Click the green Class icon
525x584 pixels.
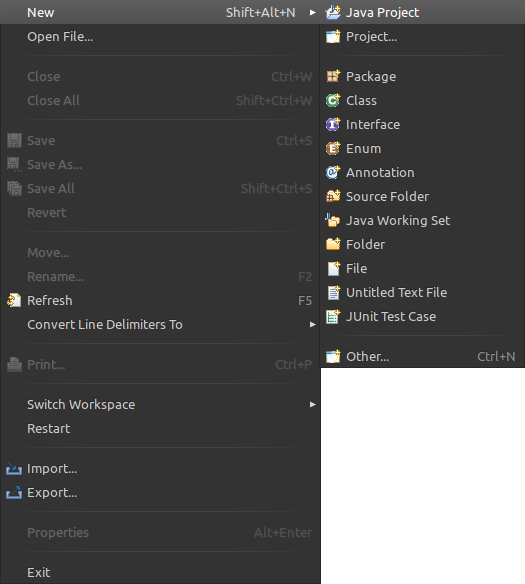tap(333, 100)
